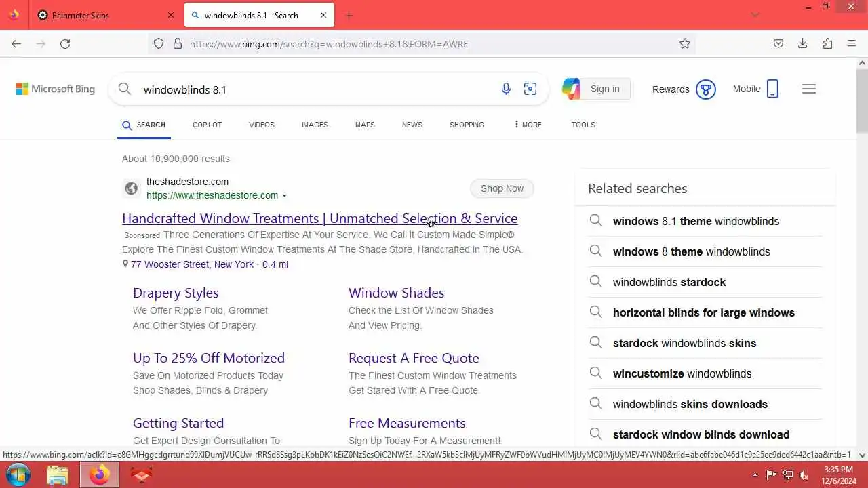Click the tracking protection shield icon
This screenshot has height=488, width=868.
pyautogui.click(x=159, y=43)
